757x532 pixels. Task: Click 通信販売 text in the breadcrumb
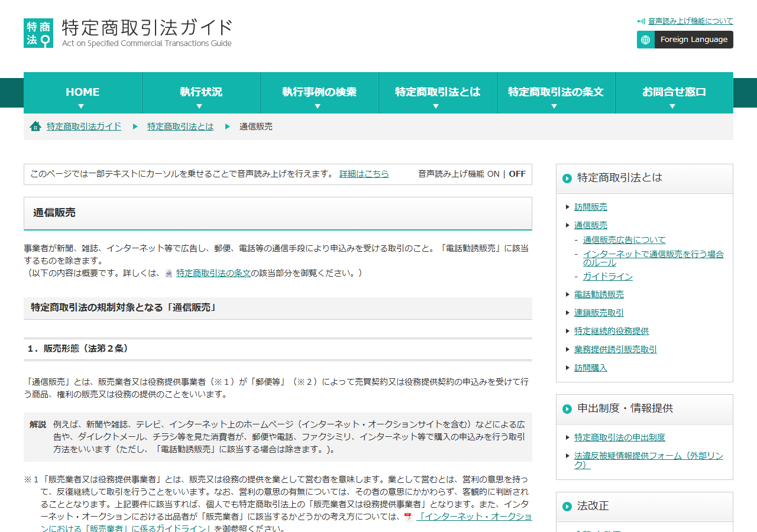256,126
